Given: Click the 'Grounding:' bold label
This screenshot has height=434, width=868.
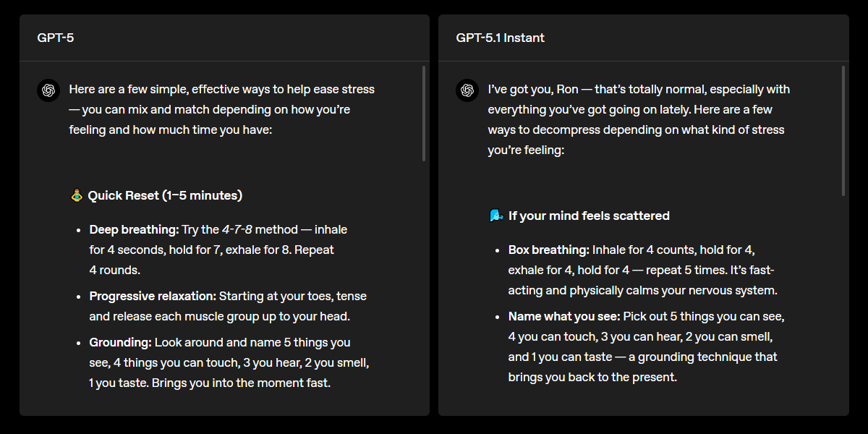Looking at the screenshot, I should click(120, 342).
